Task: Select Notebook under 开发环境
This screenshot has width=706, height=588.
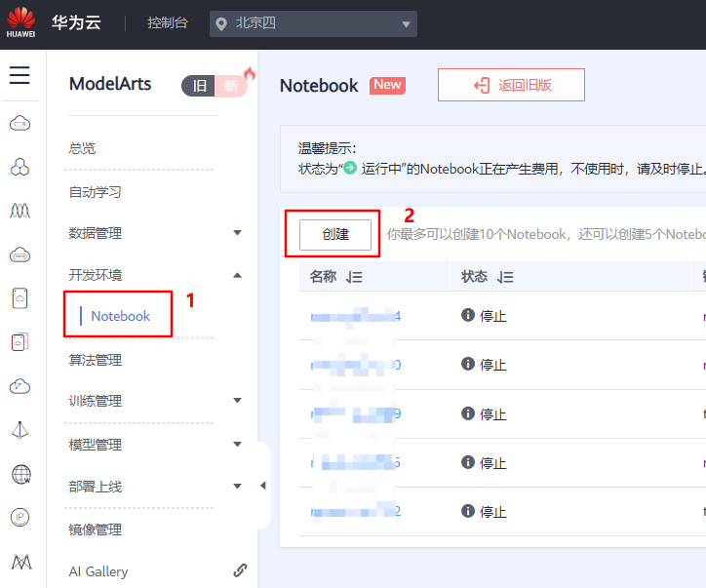Action: point(120,316)
